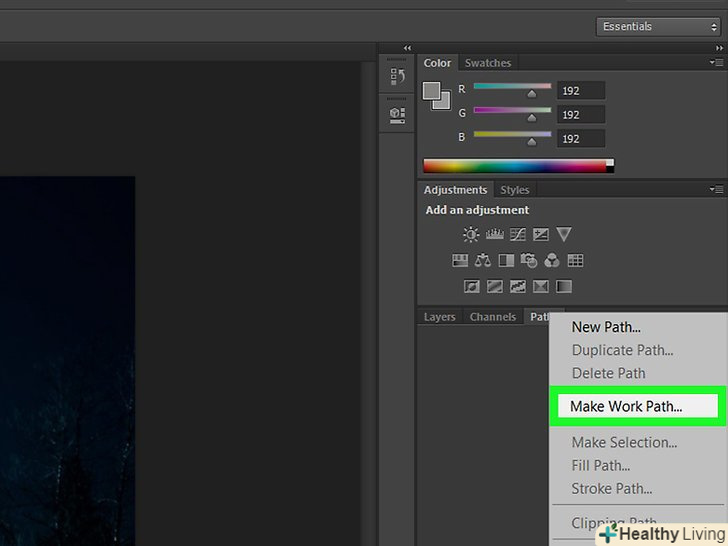Open the Properties panel icon in dock
The image size is (728, 546).
397,115
